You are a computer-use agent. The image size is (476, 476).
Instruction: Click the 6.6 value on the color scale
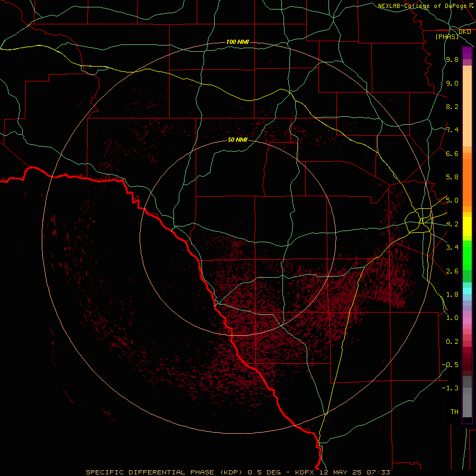pyautogui.click(x=452, y=153)
